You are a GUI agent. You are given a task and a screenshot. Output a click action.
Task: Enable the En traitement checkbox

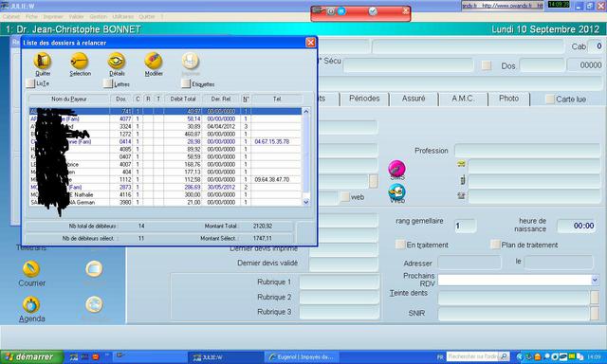400,245
